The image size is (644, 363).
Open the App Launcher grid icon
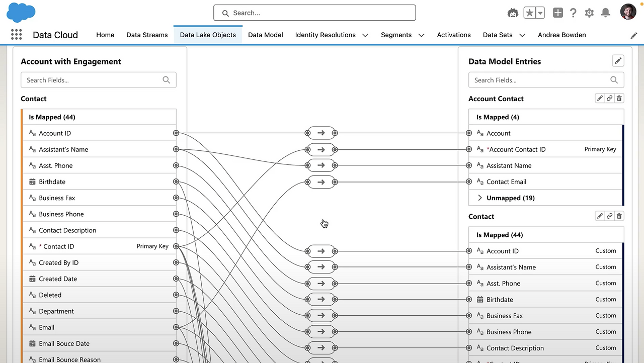point(16,34)
